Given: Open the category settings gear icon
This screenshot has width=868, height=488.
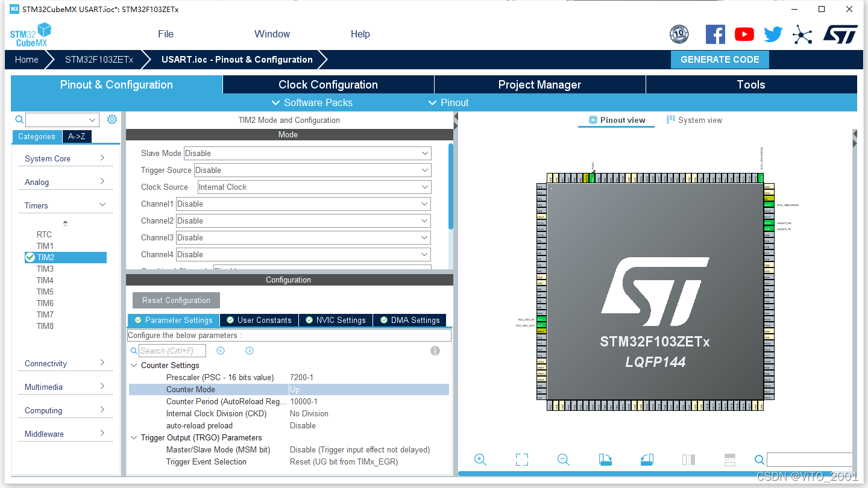Looking at the screenshot, I should coord(112,119).
